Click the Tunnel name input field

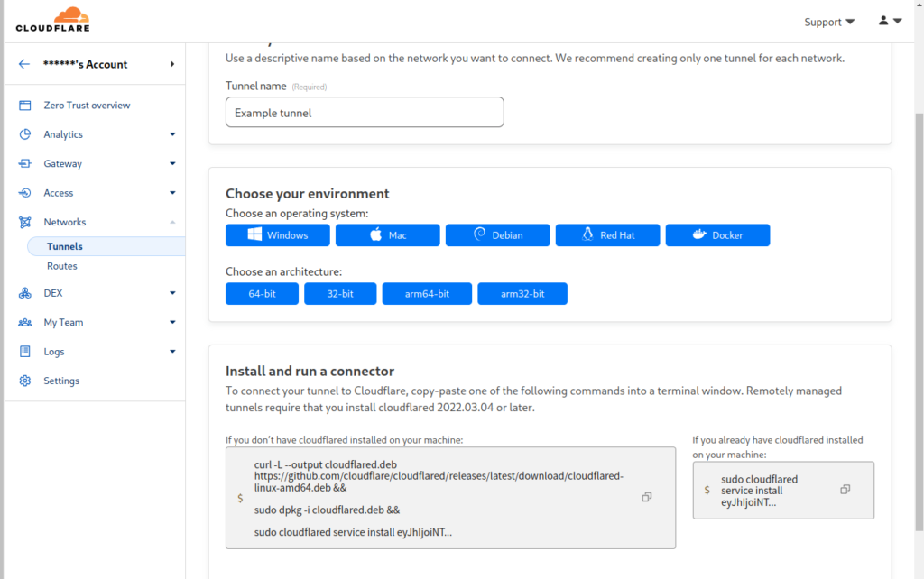pyautogui.click(x=365, y=112)
